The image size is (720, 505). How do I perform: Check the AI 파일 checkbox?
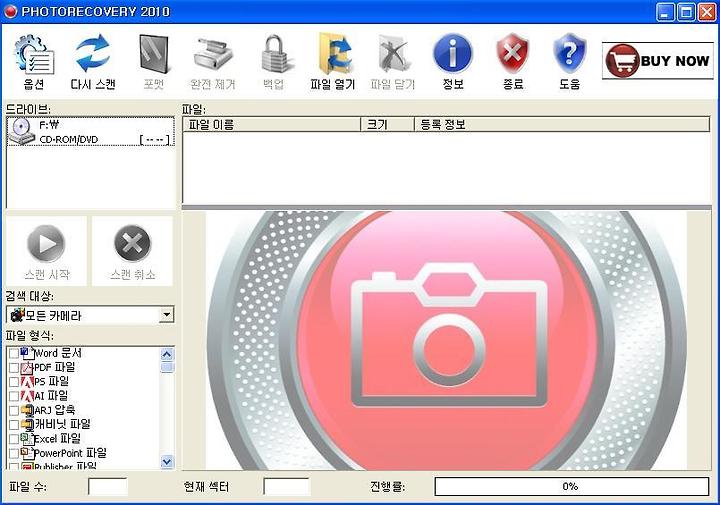tap(14, 396)
